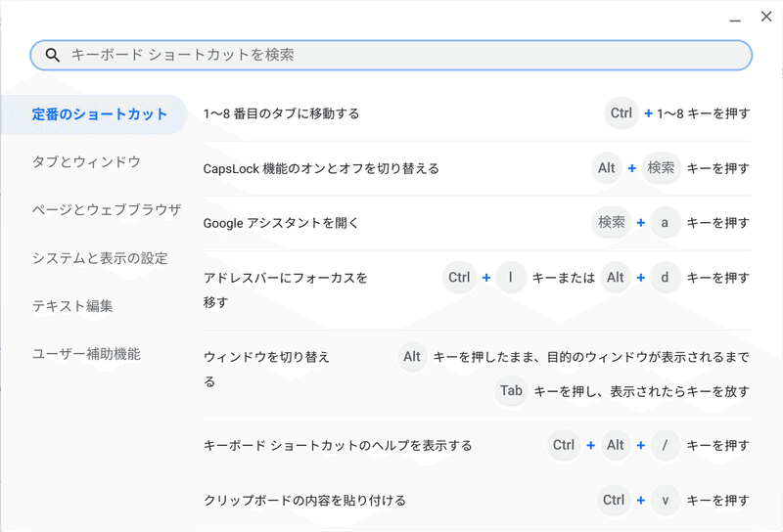Click Alt key chip in ウィンドウを切り替える row

[412, 357]
